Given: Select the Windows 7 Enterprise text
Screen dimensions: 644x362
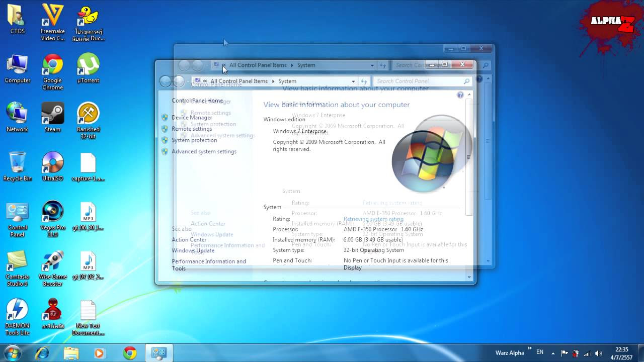Looking at the screenshot, I should (300, 131).
